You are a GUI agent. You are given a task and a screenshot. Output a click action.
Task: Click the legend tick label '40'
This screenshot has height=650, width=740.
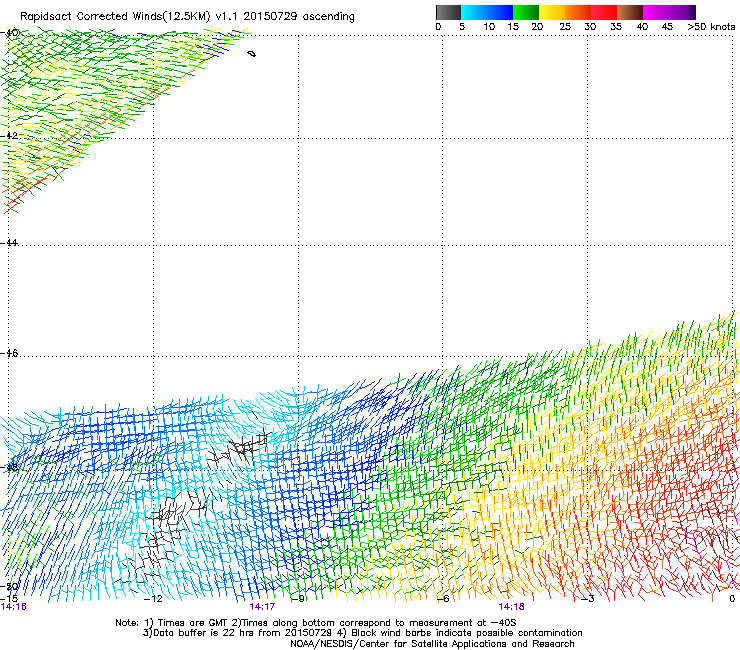click(642, 27)
